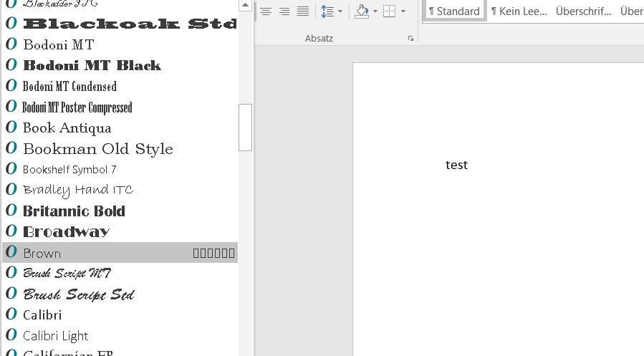Open the borders dropdown arrow

[403, 11]
